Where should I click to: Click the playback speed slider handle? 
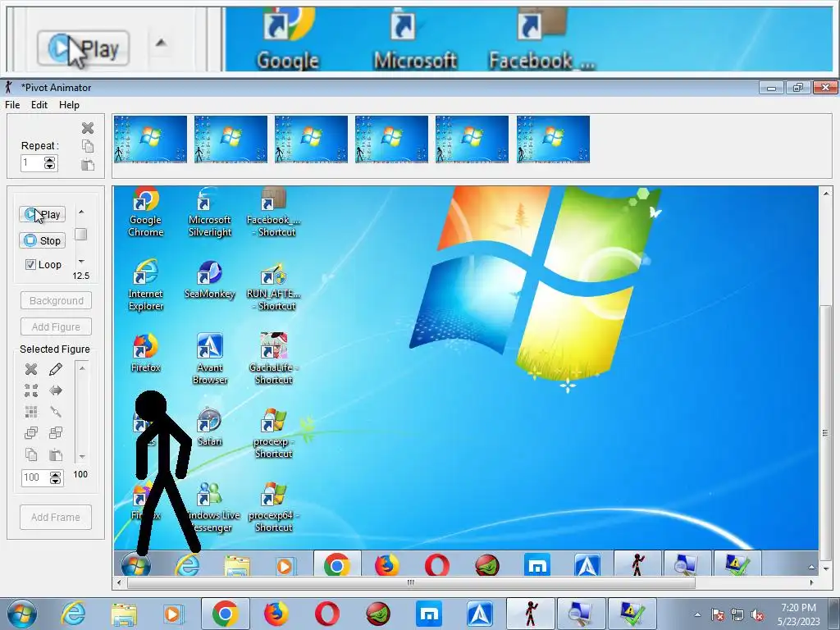click(81, 234)
